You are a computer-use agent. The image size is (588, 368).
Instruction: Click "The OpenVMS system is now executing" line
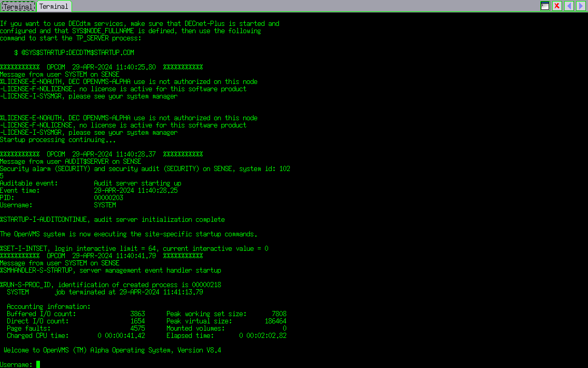click(129, 234)
